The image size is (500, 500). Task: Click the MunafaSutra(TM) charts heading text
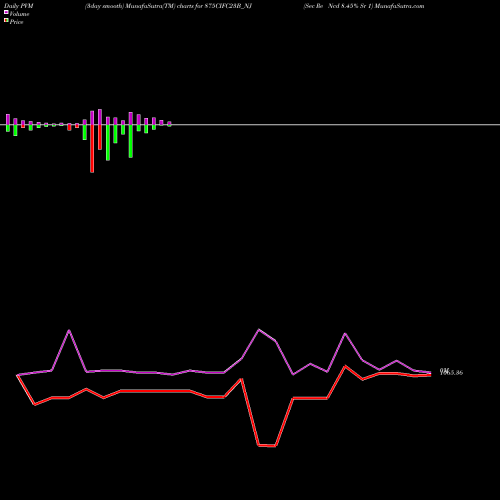click(x=168, y=6)
